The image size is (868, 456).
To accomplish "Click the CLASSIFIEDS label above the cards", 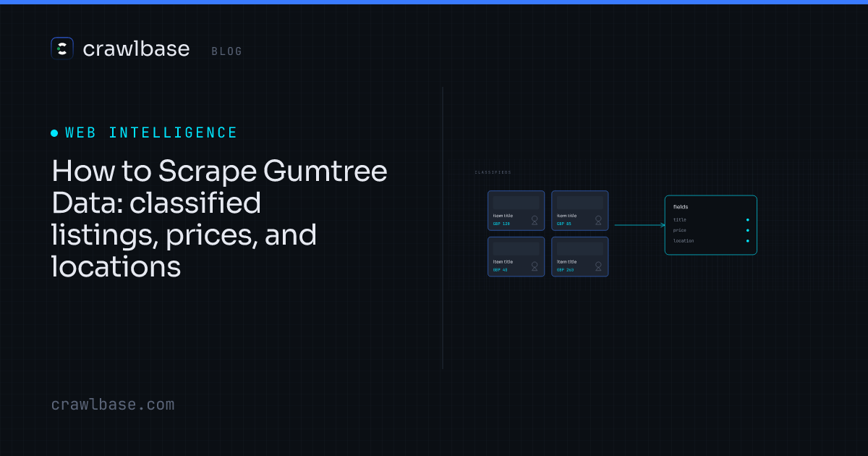I will (x=493, y=172).
